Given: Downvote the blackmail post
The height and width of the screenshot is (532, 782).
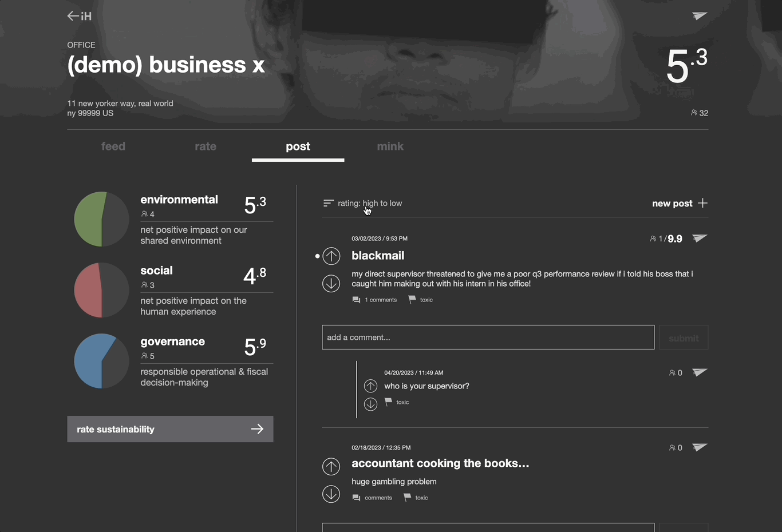Looking at the screenshot, I should click(x=331, y=283).
